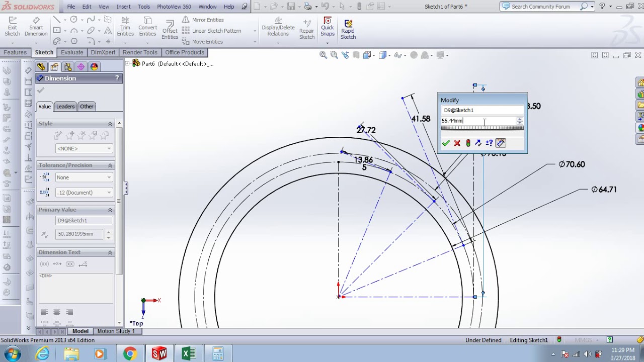The width and height of the screenshot is (644, 362).
Task: Collapse the Primary Value section
Action: click(x=110, y=210)
